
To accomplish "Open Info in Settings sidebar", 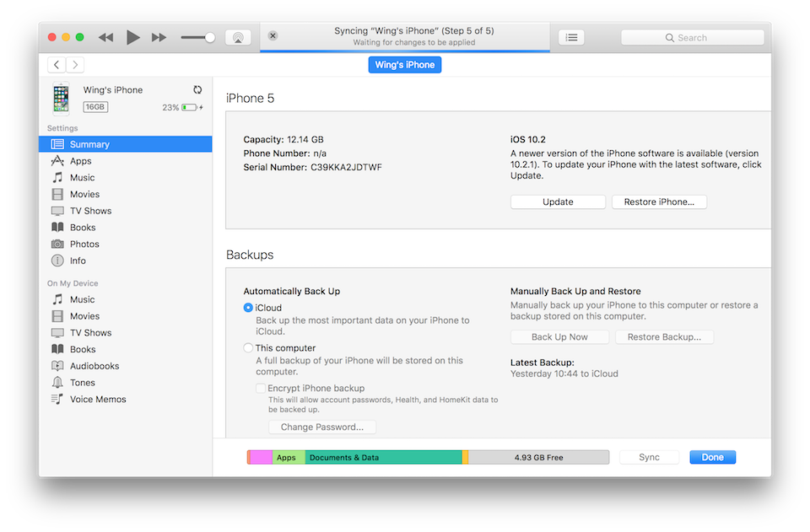I will [126, 261].
